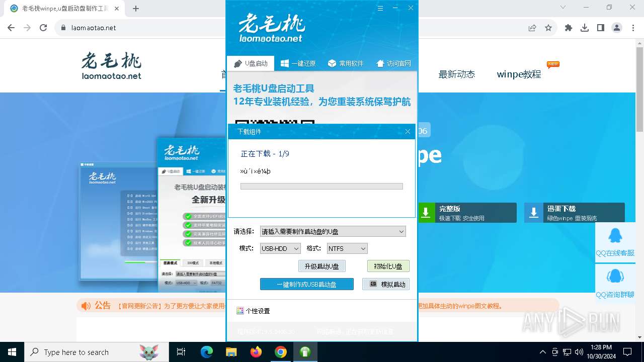Open File Explorer from taskbar
Viewport: 644px width, 362px height.
click(x=231, y=352)
